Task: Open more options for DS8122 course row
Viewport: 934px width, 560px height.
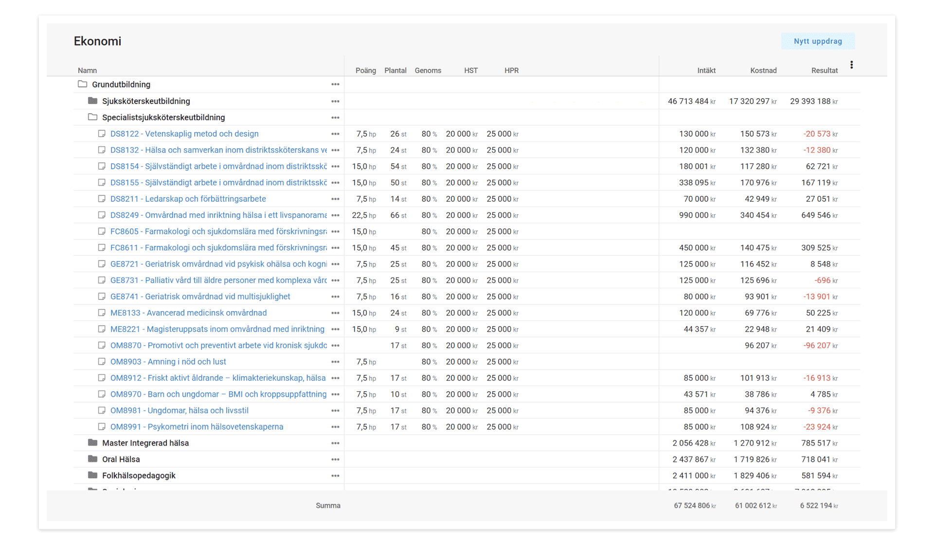Action: (x=335, y=134)
